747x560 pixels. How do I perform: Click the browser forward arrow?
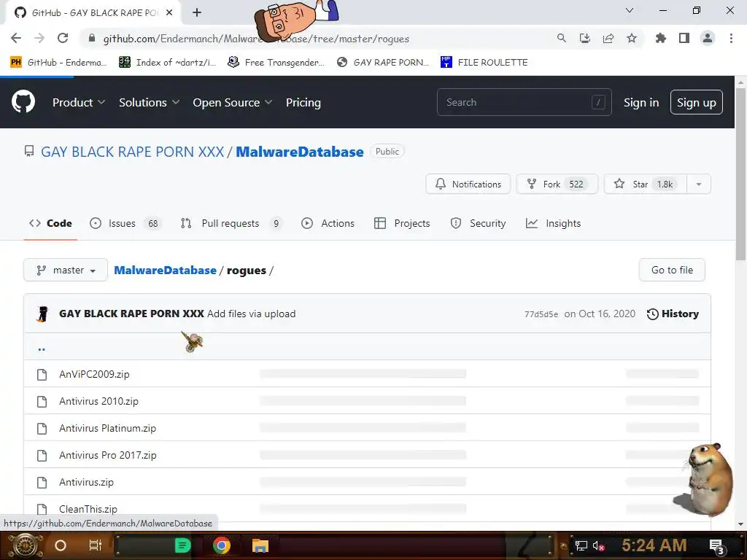(x=39, y=38)
